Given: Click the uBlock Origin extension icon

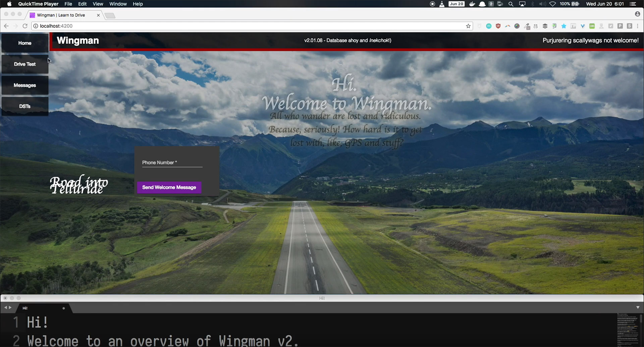Looking at the screenshot, I should (x=498, y=26).
